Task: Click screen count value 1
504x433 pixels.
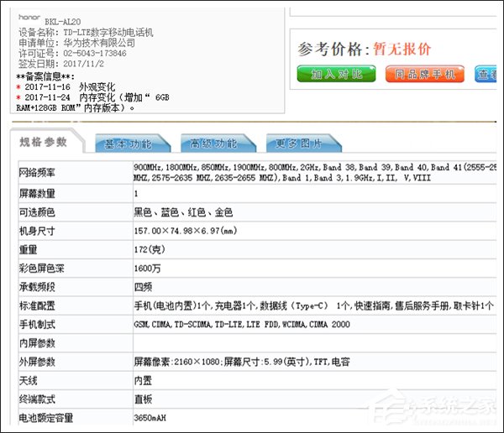Action: click(136, 194)
